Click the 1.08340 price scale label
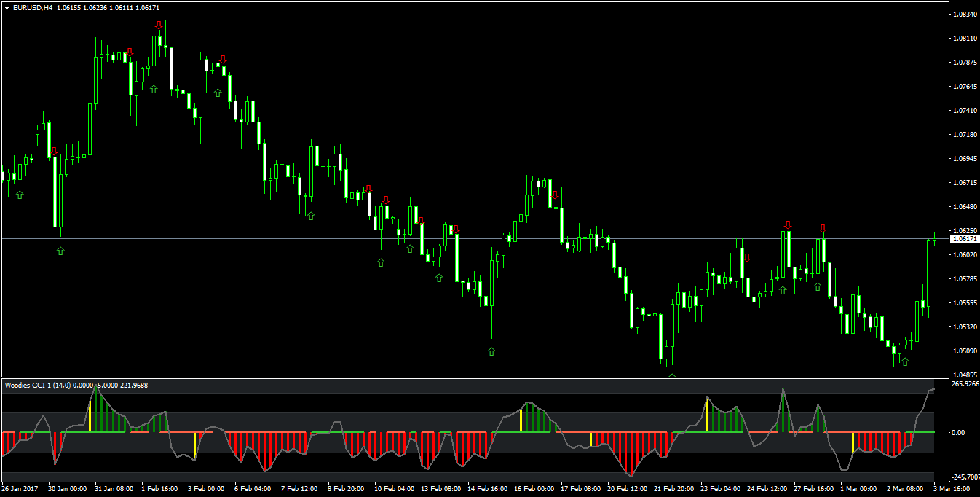The height and width of the screenshot is (497, 980). pos(965,15)
